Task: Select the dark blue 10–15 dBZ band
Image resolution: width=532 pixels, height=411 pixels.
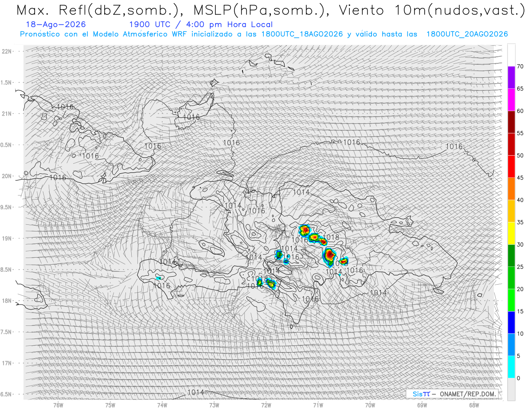Action: 511,322
